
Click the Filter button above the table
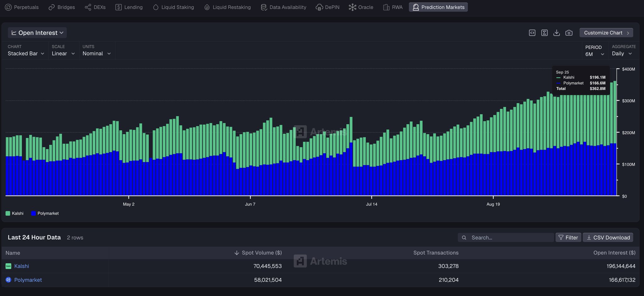[x=568, y=237]
